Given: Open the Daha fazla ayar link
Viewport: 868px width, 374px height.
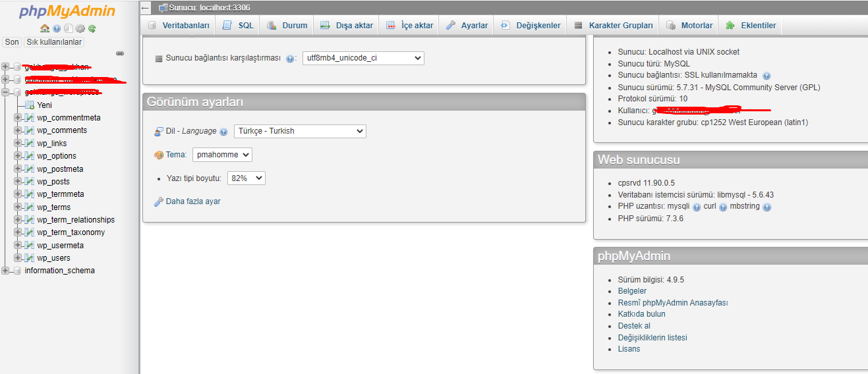Looking at the screenshot, I should click(193, 201).
